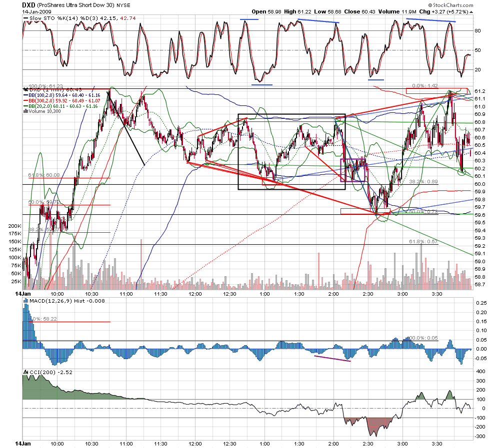Click the volume bars icon beside 'Volume 10,300'
This screenshot has width=495, height=448.
[x=26, y=111]
